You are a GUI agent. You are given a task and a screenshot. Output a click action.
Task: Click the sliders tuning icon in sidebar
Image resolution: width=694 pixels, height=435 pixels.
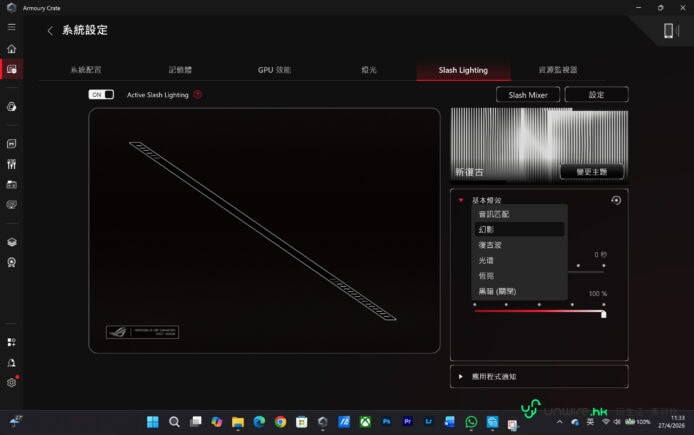(x=12, y=164)
